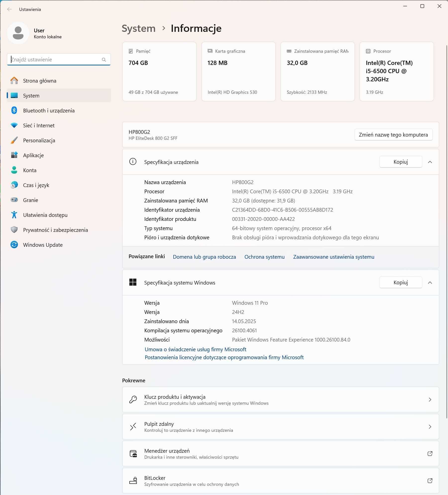
Task: Click System breadcrumb in the header
Action: point(139,28)
